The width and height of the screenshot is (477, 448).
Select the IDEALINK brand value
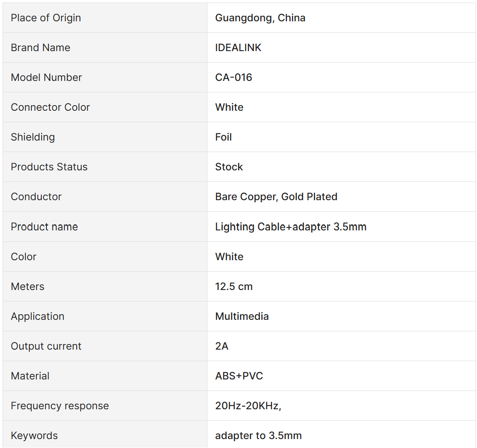(x=238, y=48)
